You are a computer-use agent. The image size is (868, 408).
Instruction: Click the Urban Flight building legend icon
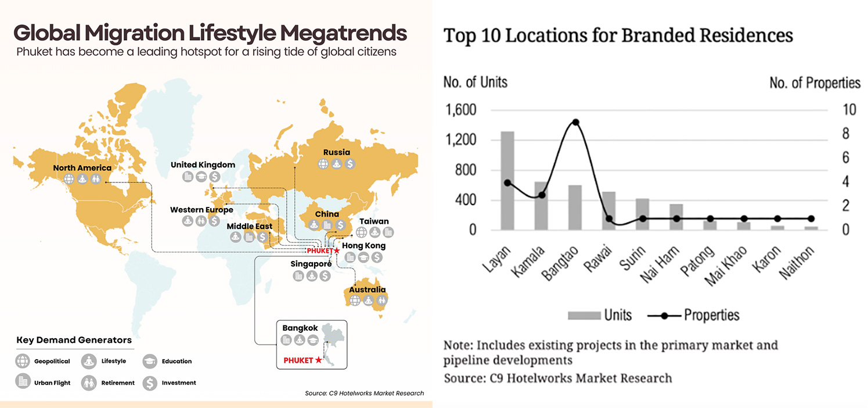pos(23,382)
